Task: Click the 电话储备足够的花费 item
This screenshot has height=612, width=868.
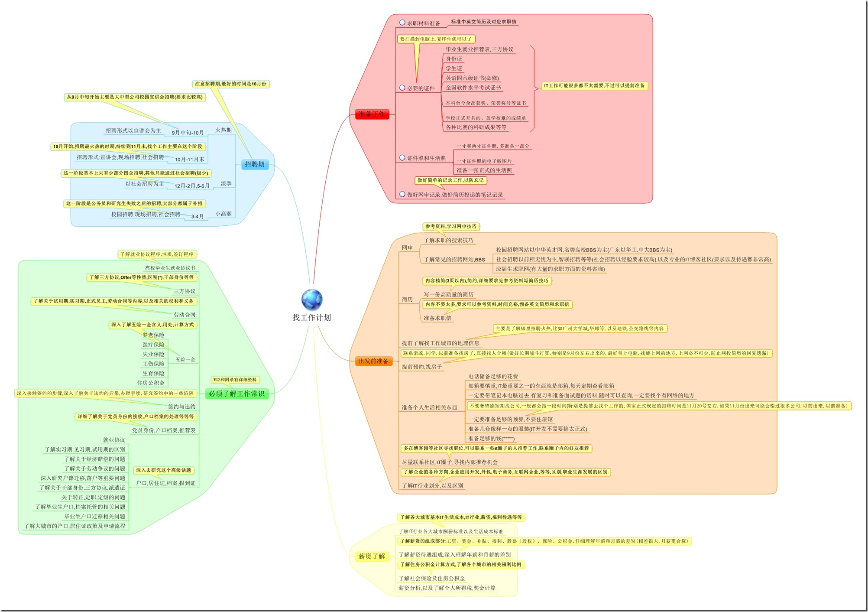Action: coord(493,377)
